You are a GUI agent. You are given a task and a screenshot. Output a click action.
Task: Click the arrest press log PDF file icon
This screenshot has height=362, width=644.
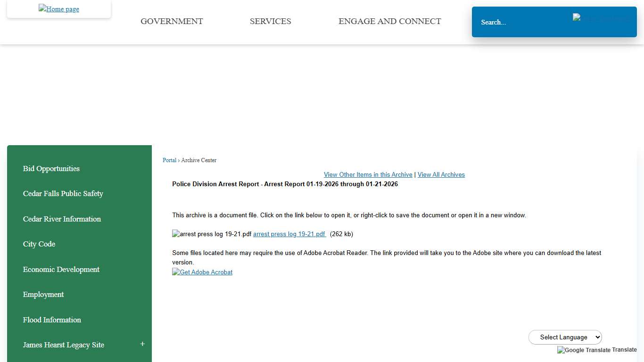click(x=175, y=233)
